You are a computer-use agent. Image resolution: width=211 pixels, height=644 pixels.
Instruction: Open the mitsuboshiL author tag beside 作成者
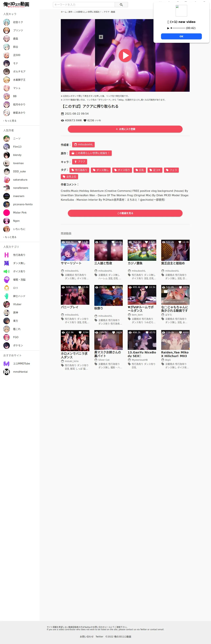click(x=83, y=145)
